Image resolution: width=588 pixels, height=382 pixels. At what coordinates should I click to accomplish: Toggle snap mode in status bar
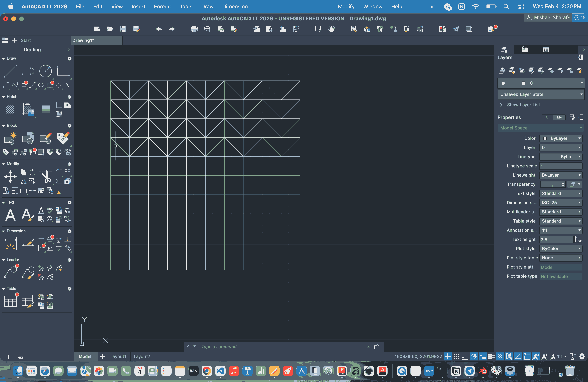[456, 356]
